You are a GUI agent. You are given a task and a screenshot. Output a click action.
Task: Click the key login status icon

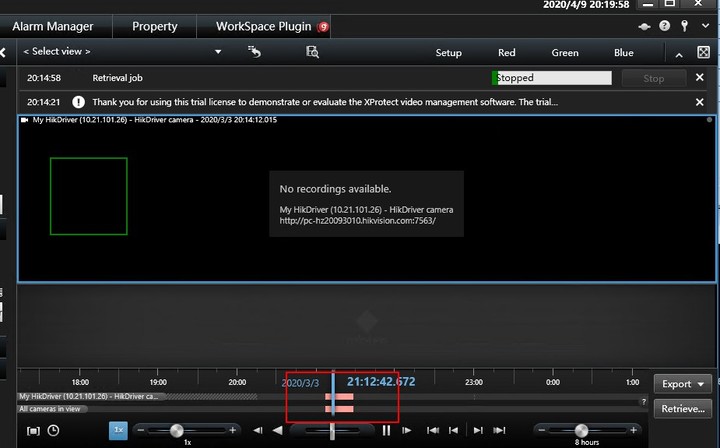point(684,26)
